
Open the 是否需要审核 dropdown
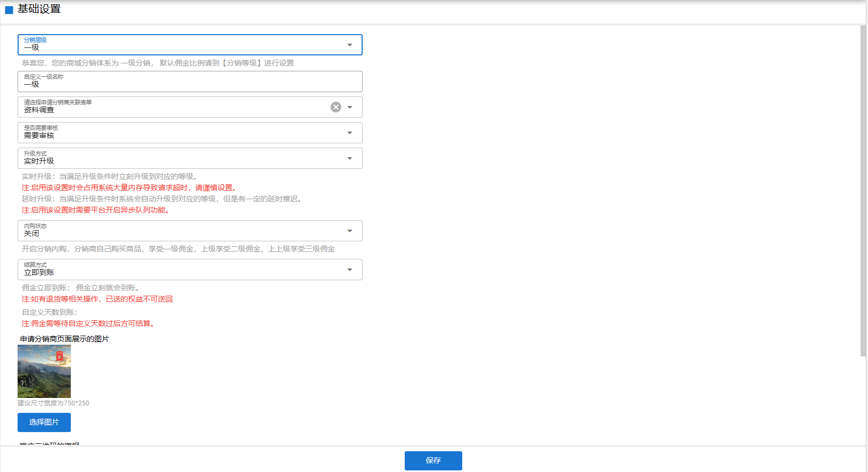190,133
